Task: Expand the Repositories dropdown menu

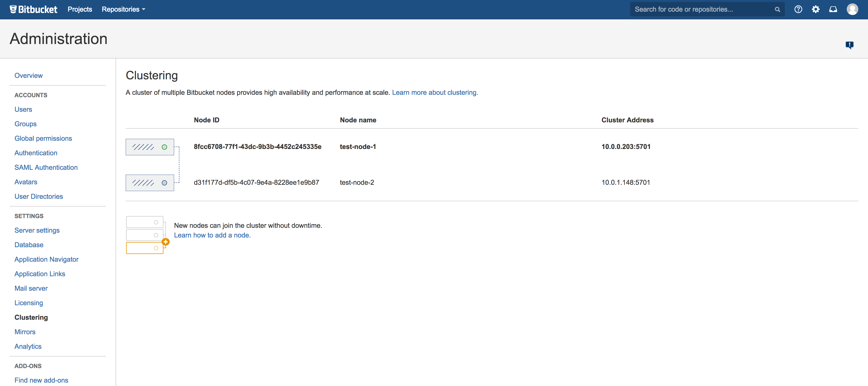Action: point(123,9)
